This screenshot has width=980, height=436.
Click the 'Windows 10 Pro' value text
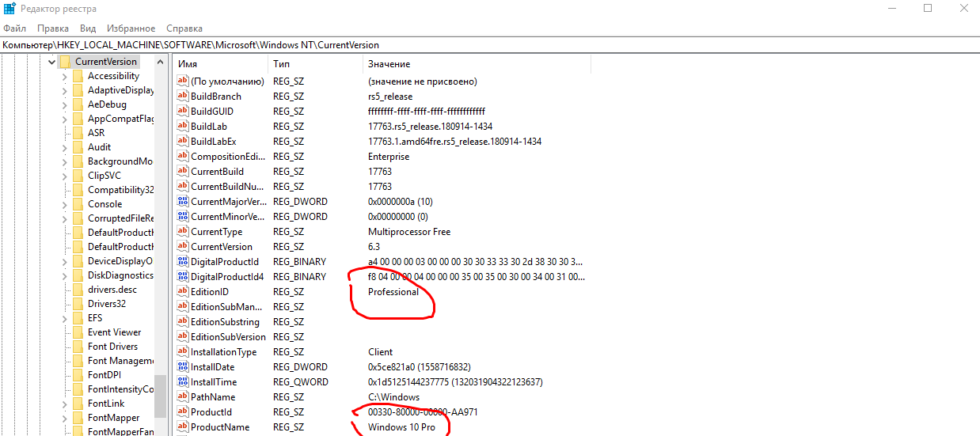pos(401,427)
